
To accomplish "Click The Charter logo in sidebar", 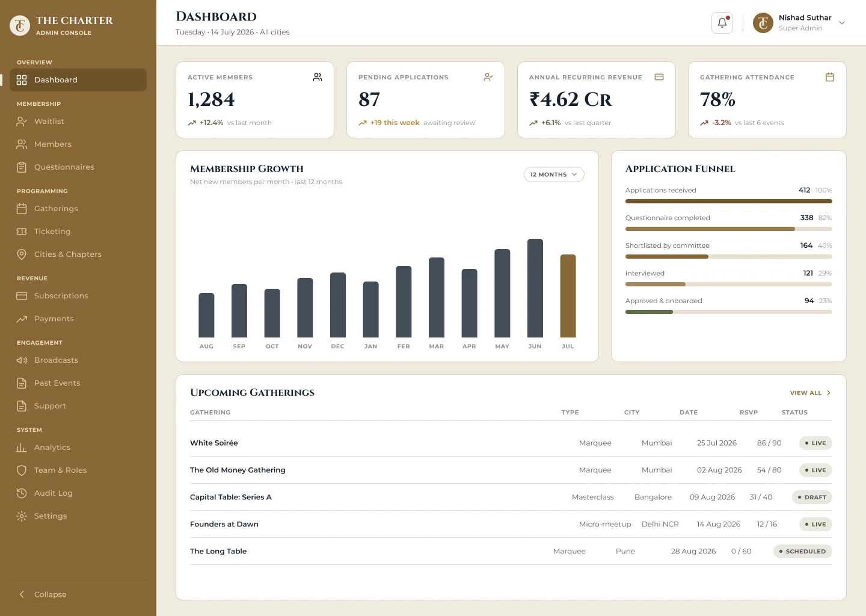I will click(20, 25).
